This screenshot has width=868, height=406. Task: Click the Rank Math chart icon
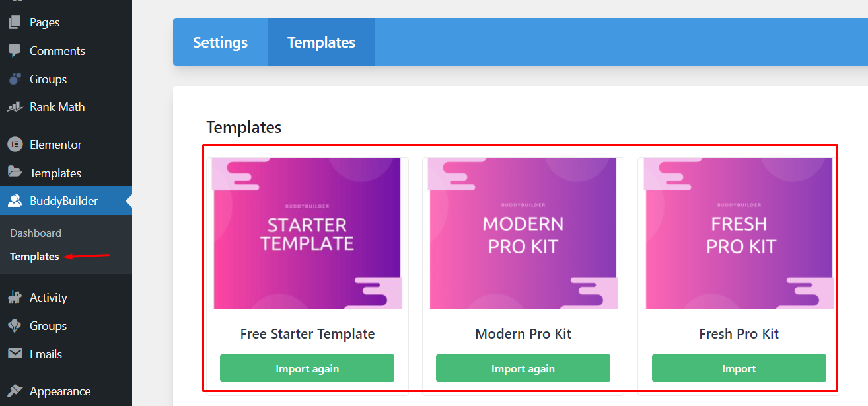coord(15,107)
